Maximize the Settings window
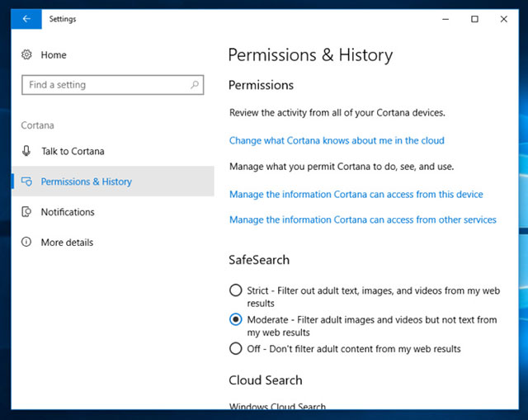528x420 pixels. (x=474, y=19)
